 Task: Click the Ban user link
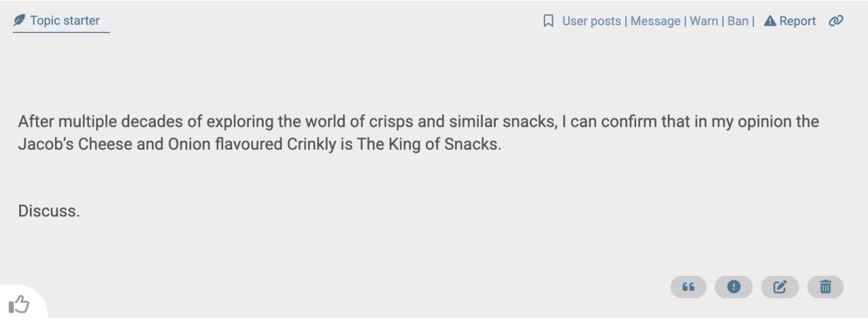(738, 21)
